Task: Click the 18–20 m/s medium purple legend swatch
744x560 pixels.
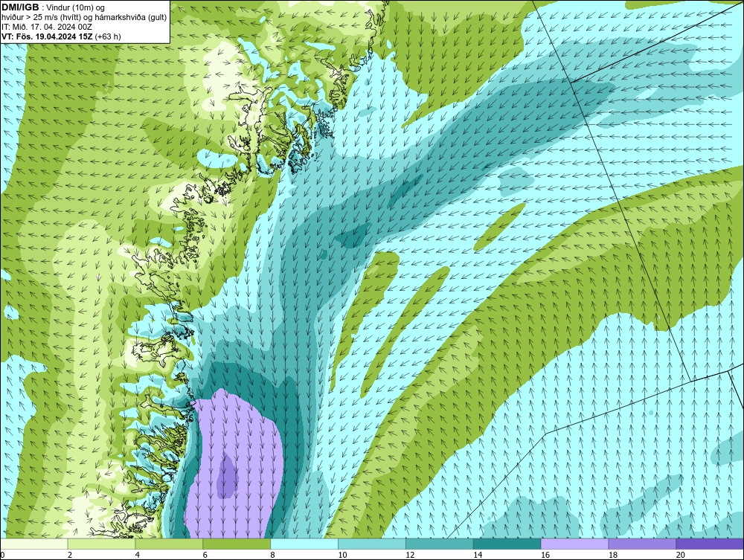Action: pyautogui.click(x=643, y=544)
